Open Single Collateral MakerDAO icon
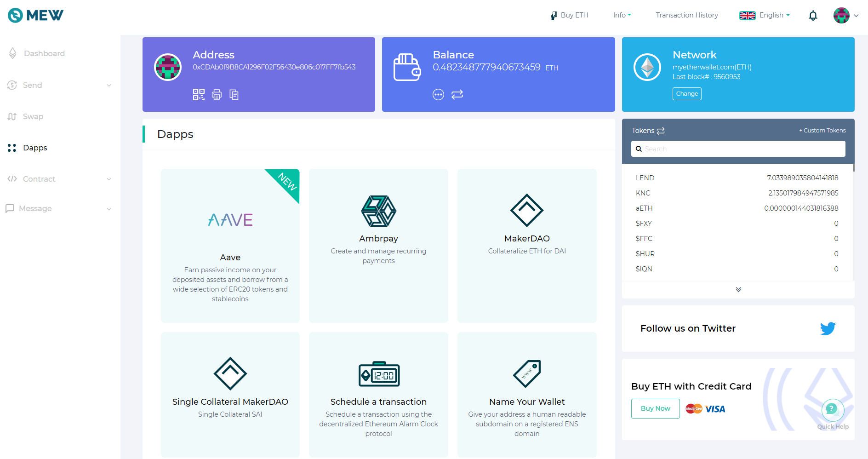The width and height of the screenshot is (868, 459). 230,373
